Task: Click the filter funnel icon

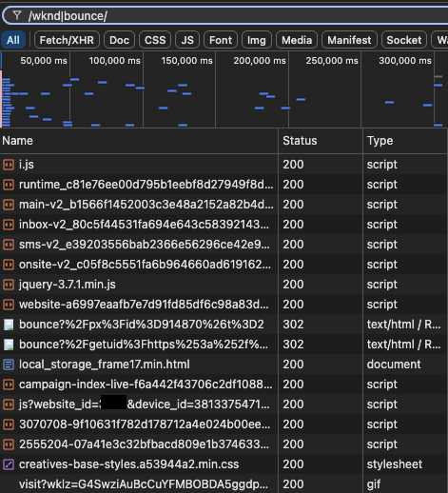Action: click(x=17, y=15)
